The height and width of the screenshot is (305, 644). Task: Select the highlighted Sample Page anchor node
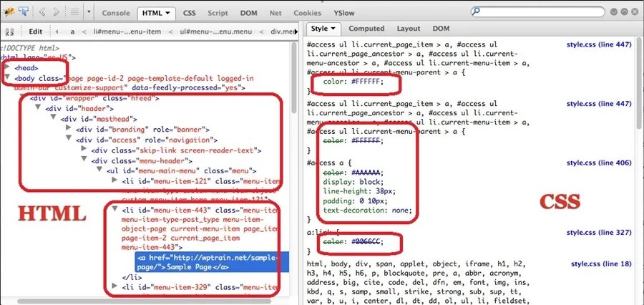tap(212, 262)
